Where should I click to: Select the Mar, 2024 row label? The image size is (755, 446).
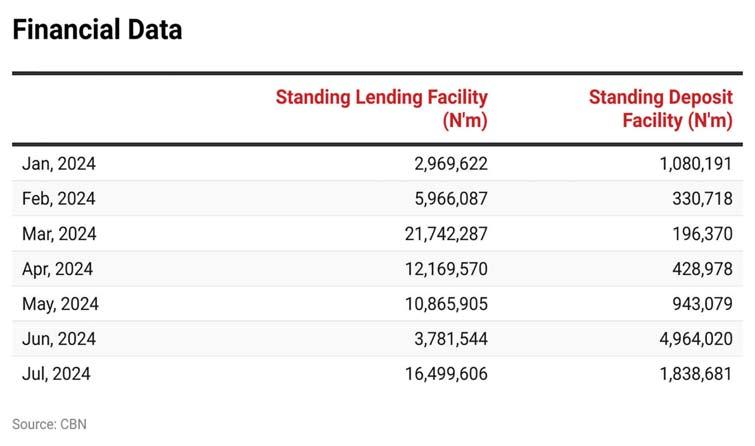tap(60, 234)
